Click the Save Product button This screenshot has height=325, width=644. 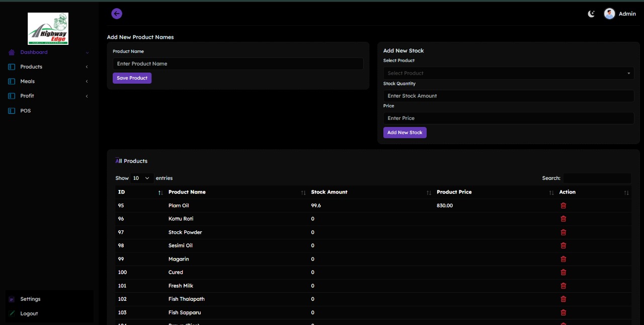click(132, 78)
